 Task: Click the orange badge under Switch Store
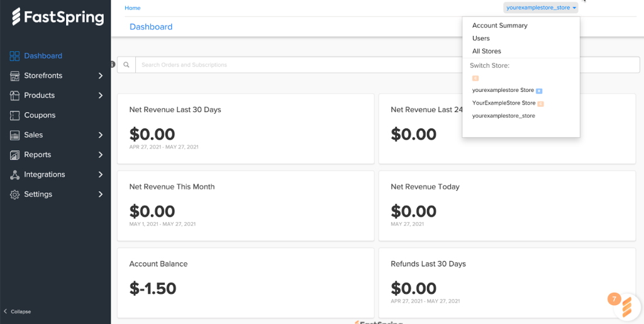475,78
